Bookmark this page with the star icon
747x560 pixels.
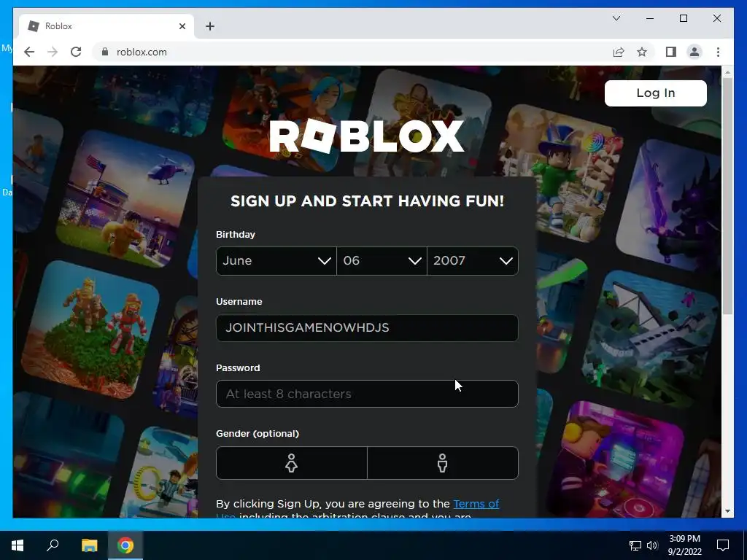[x=642, y=52]
